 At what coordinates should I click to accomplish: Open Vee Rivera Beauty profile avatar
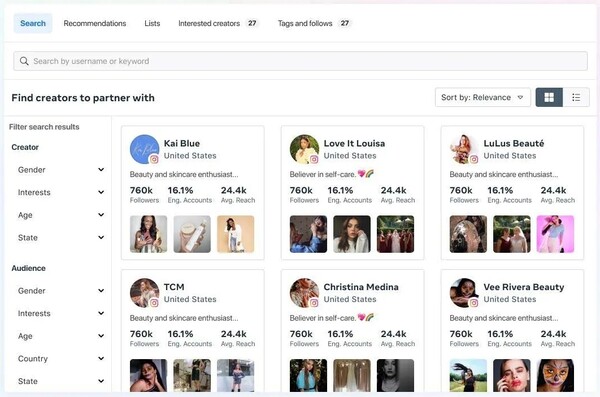tap(464, 292)
